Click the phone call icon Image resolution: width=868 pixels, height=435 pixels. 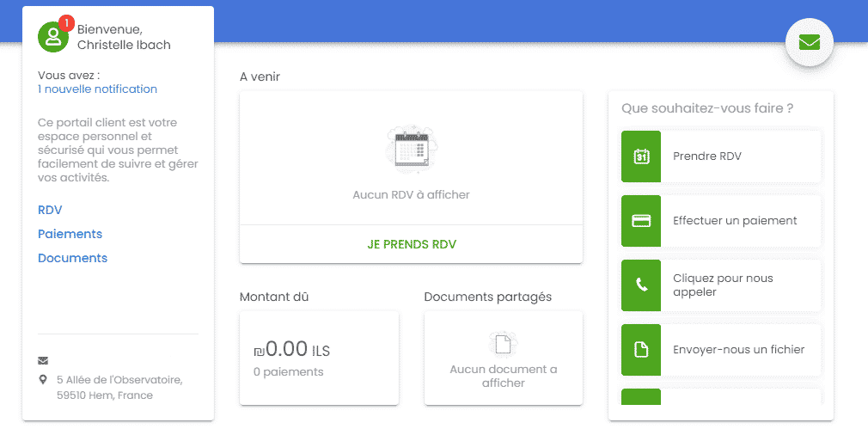coord(641,285)
